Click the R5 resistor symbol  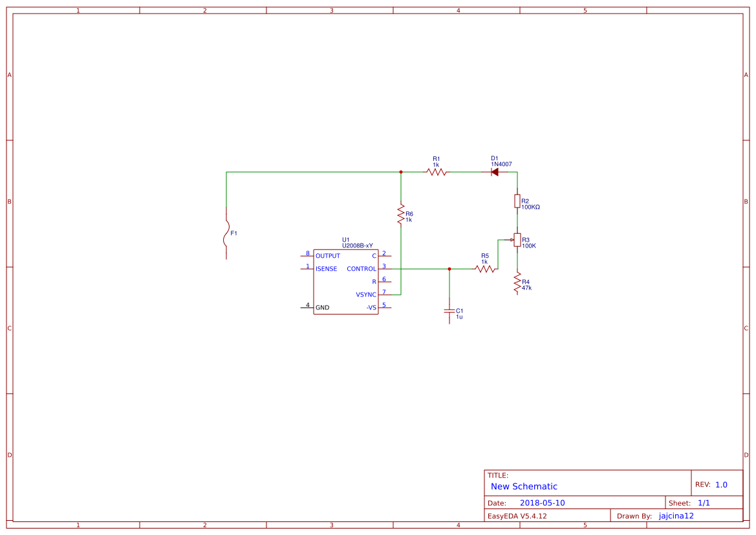[485, 269]
